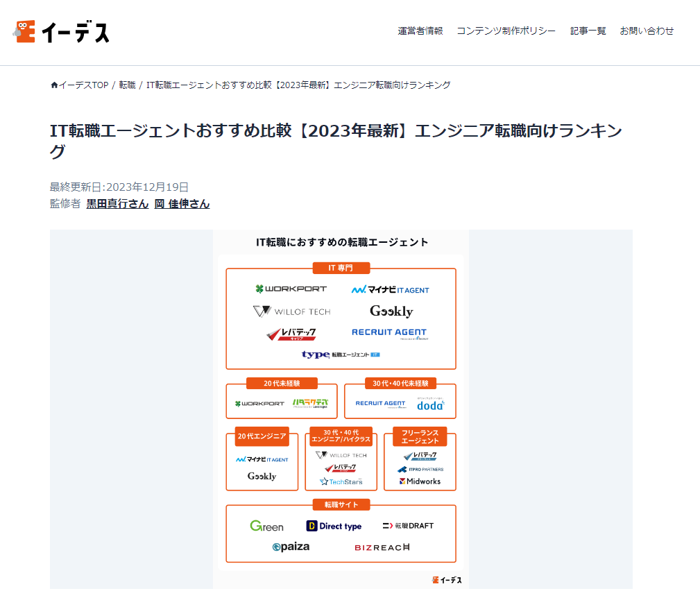
Task: Open the 運営者情報 menu item
Action: (420, 31)
